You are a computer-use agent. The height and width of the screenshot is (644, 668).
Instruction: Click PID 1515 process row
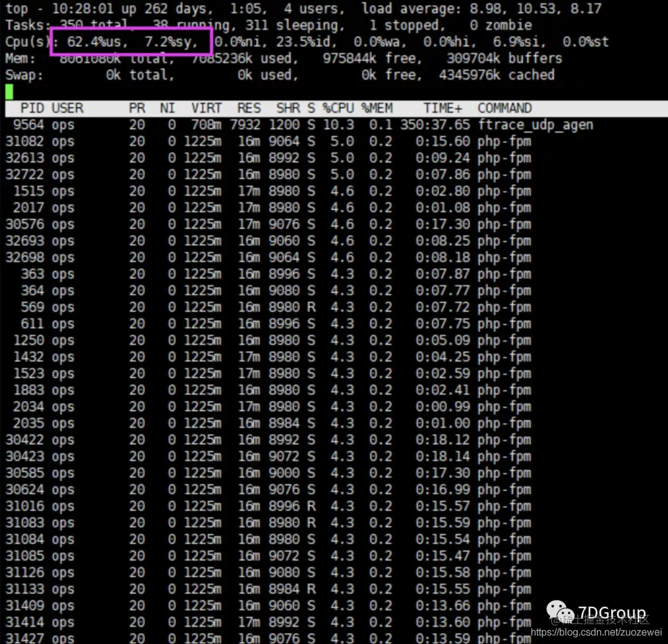[268, 191]
